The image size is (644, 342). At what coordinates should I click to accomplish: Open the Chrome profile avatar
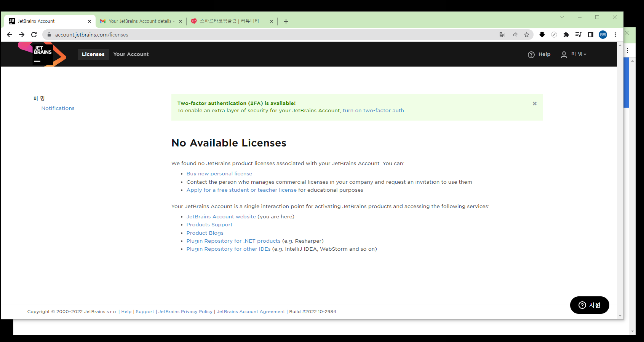pos(603,35)
